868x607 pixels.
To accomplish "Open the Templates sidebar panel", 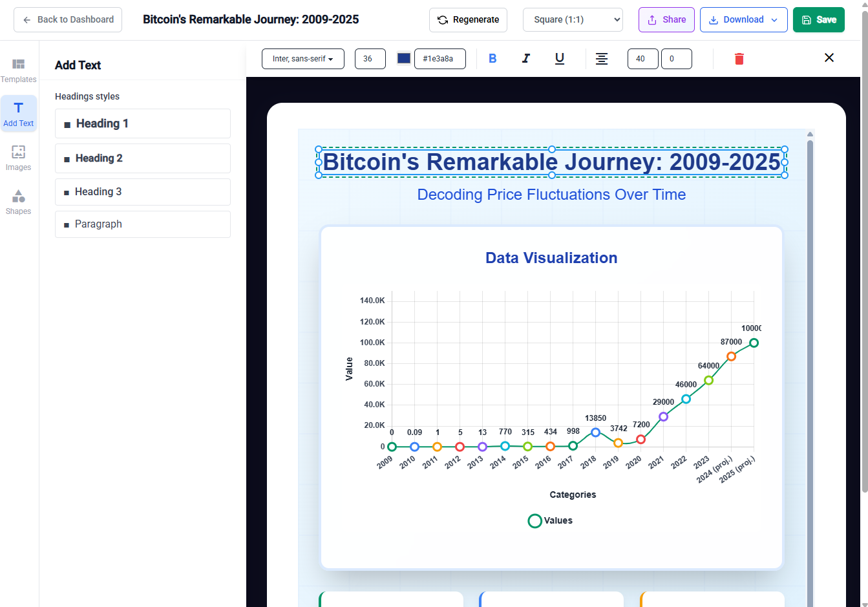I will (18, 70).
